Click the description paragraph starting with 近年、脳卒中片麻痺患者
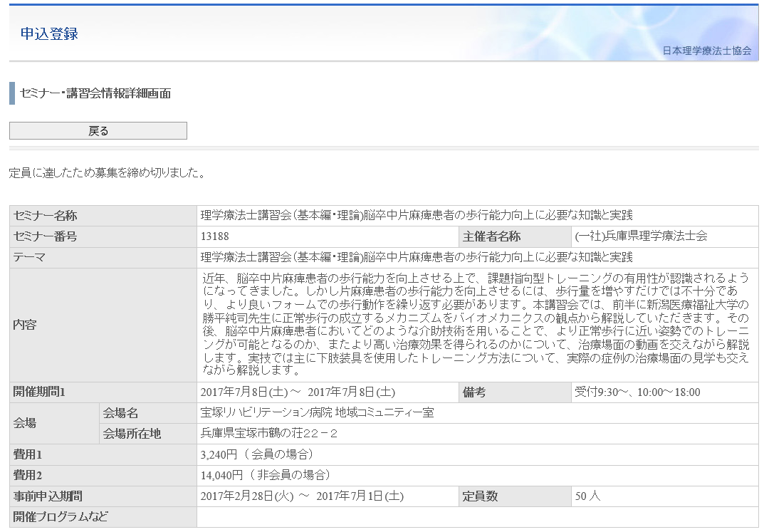Viewport: 764px width, 532px height. 476,324
